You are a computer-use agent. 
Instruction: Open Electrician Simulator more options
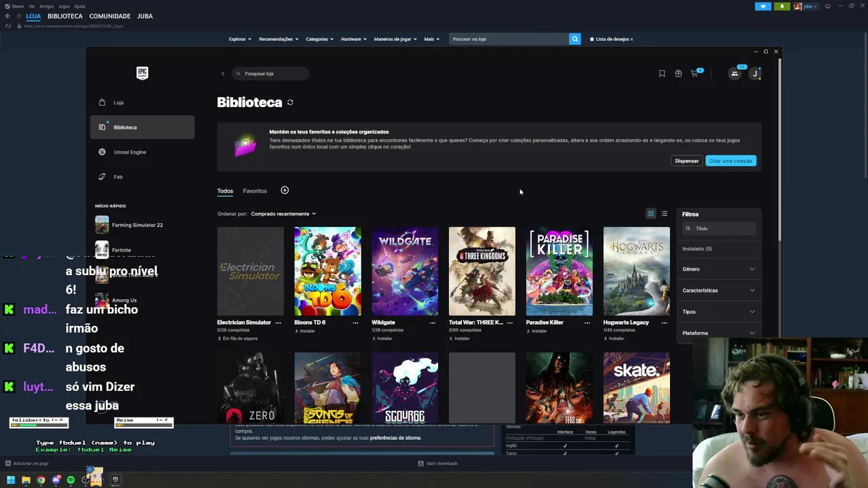(x=278, y=323)
